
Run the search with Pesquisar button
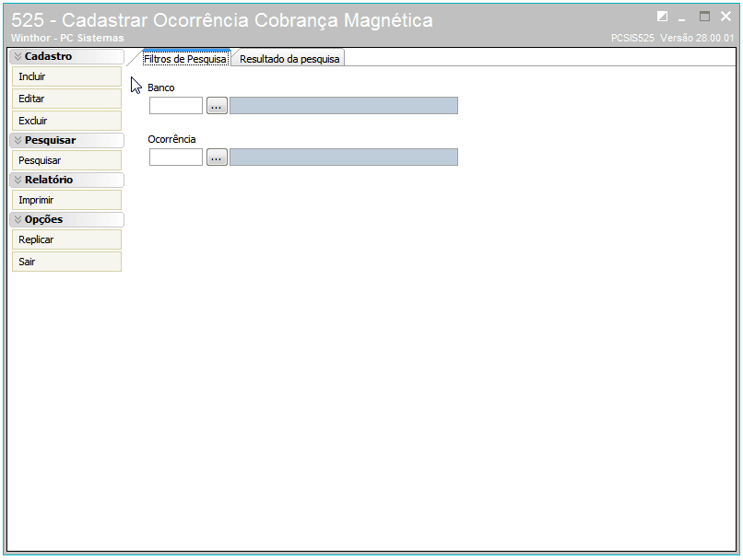tap(66, 160)
